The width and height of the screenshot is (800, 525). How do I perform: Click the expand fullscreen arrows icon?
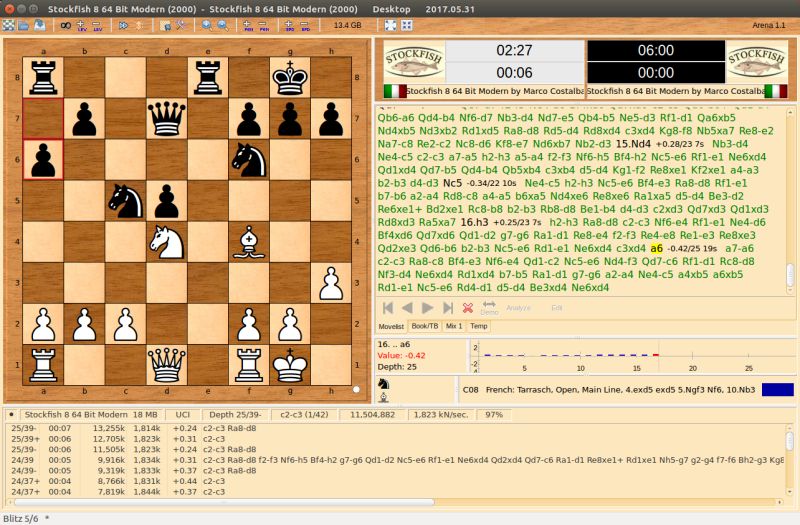click(391, 25)
